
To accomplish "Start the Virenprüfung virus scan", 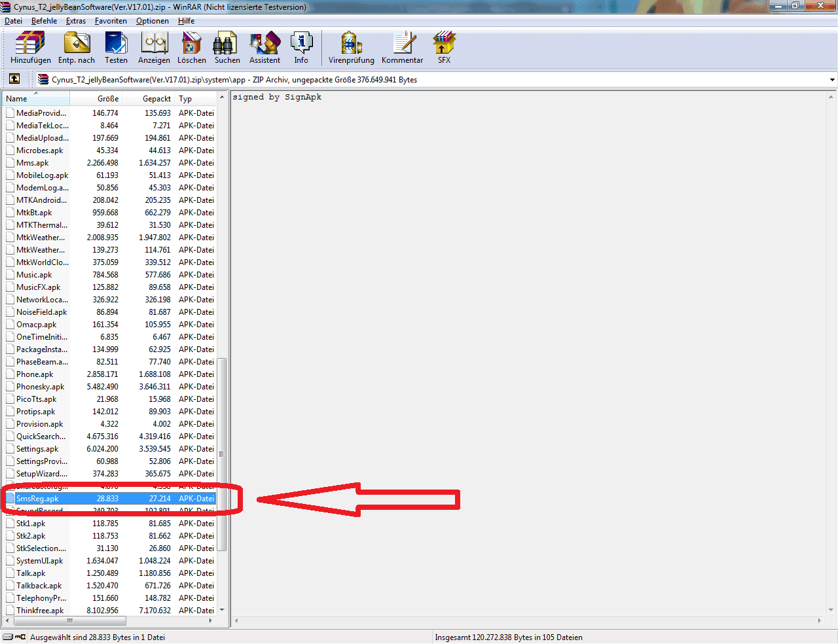I will (352, 48).
